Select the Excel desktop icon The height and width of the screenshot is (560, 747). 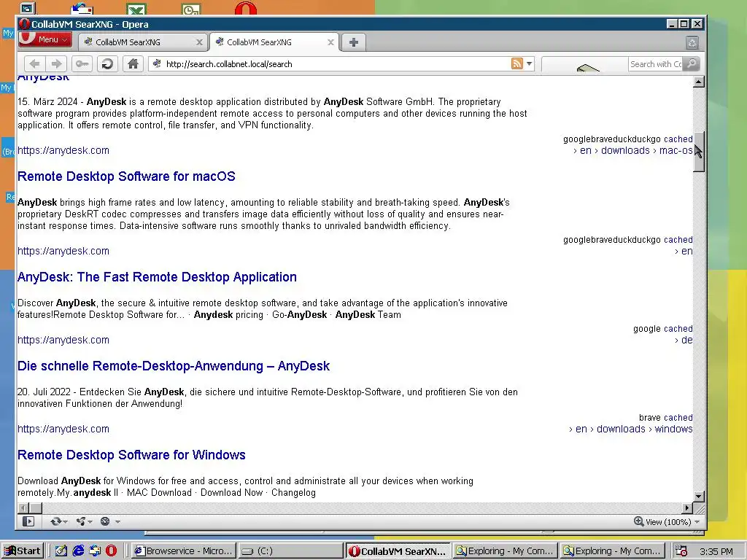[136, 8]
